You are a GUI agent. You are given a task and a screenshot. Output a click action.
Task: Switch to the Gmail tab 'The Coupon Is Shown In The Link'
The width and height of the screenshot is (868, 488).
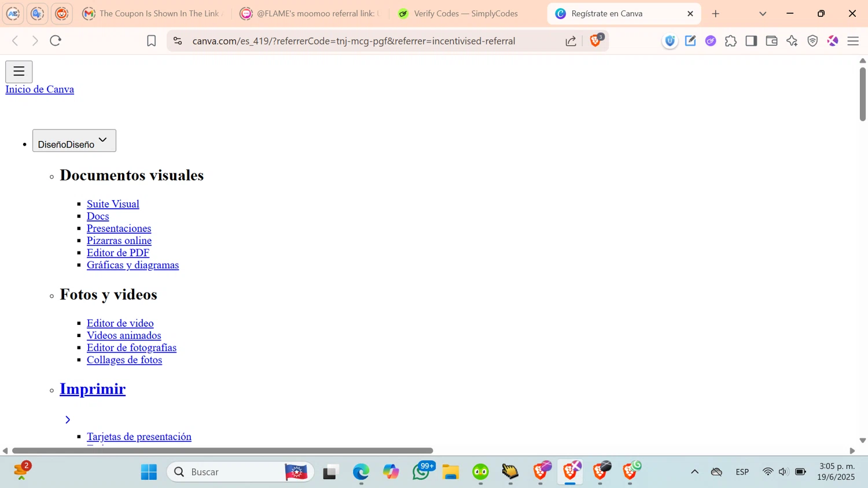click(x=153, y=13)
